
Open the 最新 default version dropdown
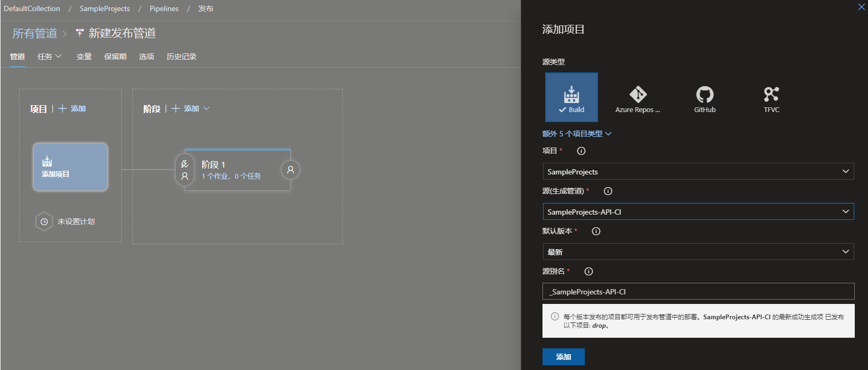point(698,252)
